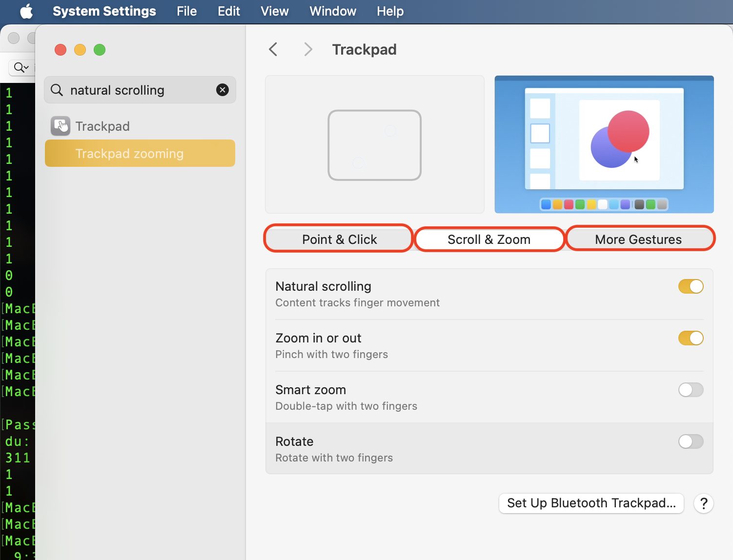Click Set Up Bluetooth Trackpad button
This screenshot has height=560, width=733.
pos(591,503)
